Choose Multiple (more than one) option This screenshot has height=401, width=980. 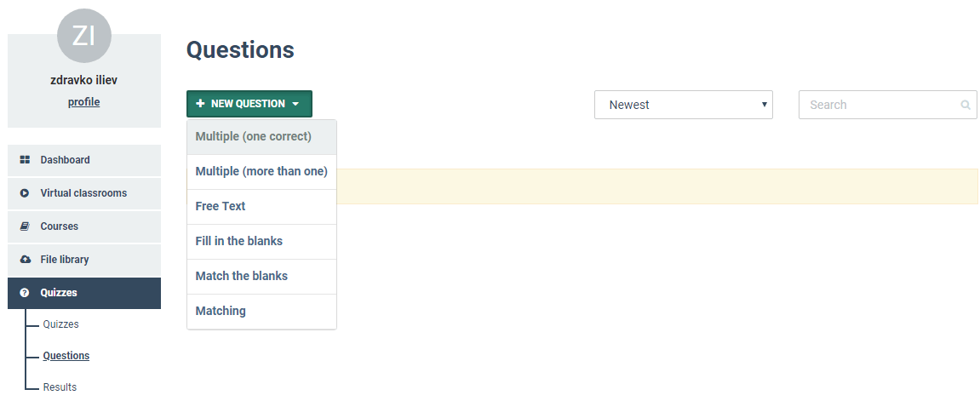pos(262,172)
